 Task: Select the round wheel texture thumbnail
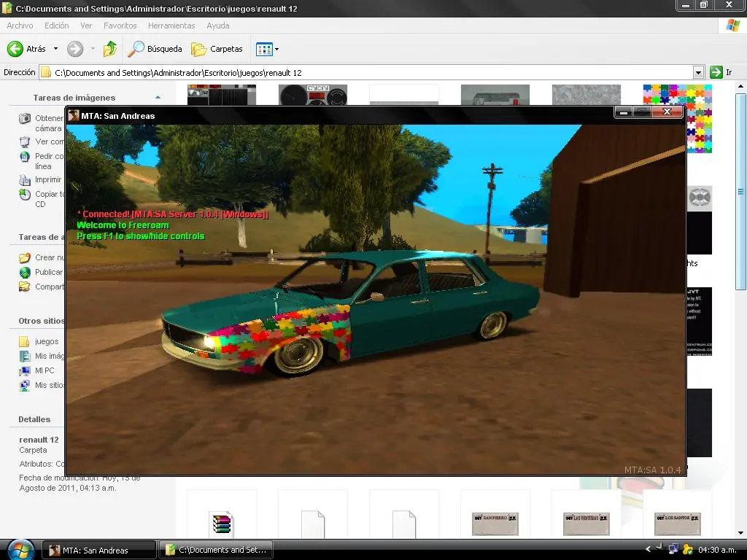[x=700, y=197]
